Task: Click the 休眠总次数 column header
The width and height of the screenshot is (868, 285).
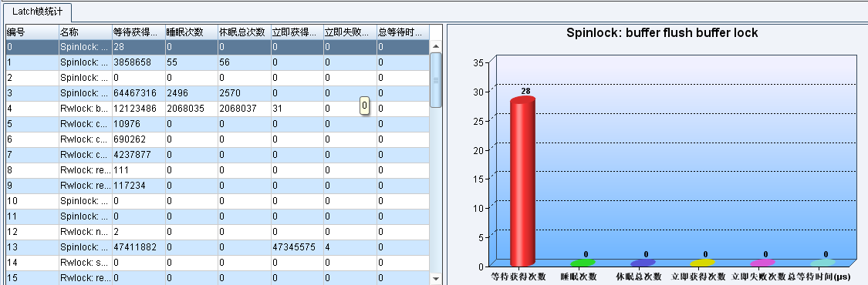Action: point(245,32)
